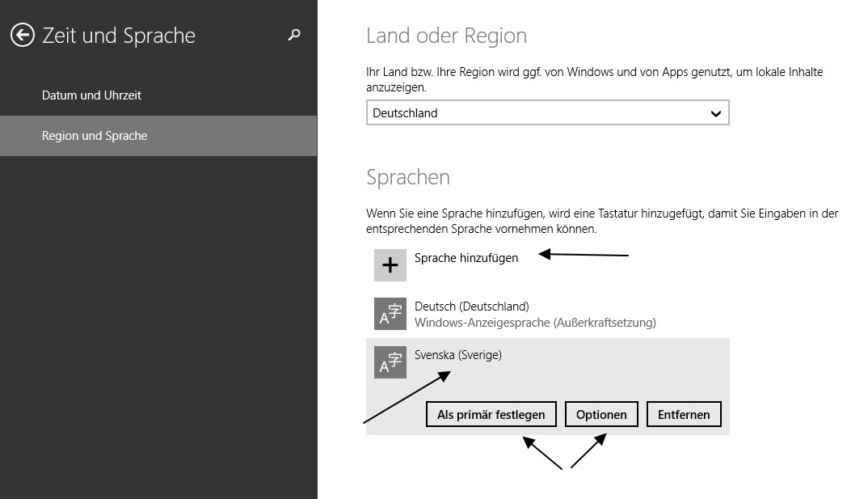Go back using the circled arrow icon
Image resolution: width=868 pixels, height=499 pixels.
pyautogui.click(x=23, y=36)
